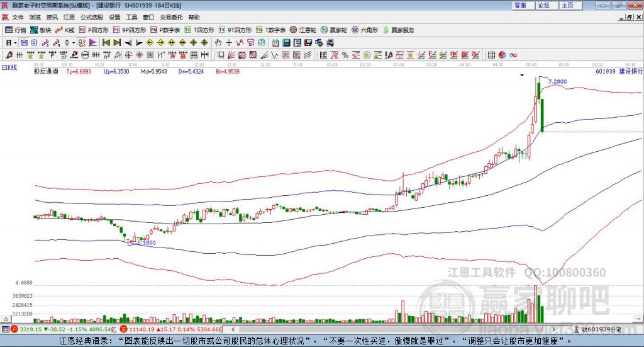The width and height of the screenshot is (644, 347).
Task: Click the 主页 homepage button
Action: (x=570, y=5)
